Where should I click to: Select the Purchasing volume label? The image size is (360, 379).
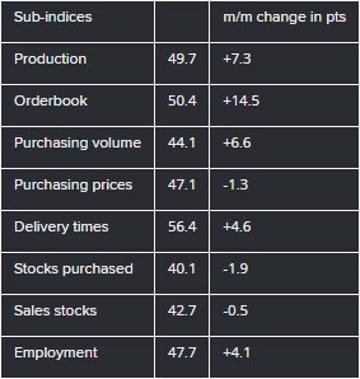pyautogui.click(x=78, y=143)
